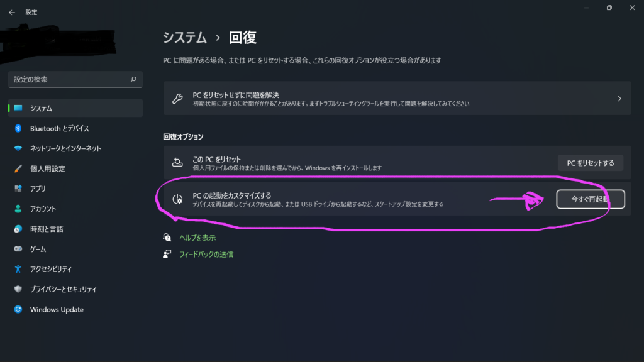Open 時刻と言語 settings
Screen dimensions: 644x362
click(75, 229)
